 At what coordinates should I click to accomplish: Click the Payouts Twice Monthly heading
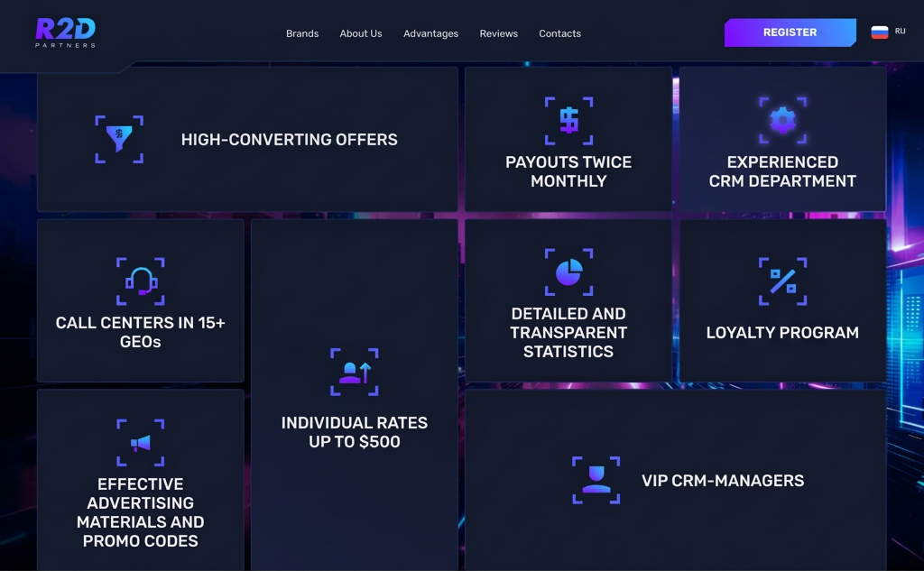pos(568,171)
